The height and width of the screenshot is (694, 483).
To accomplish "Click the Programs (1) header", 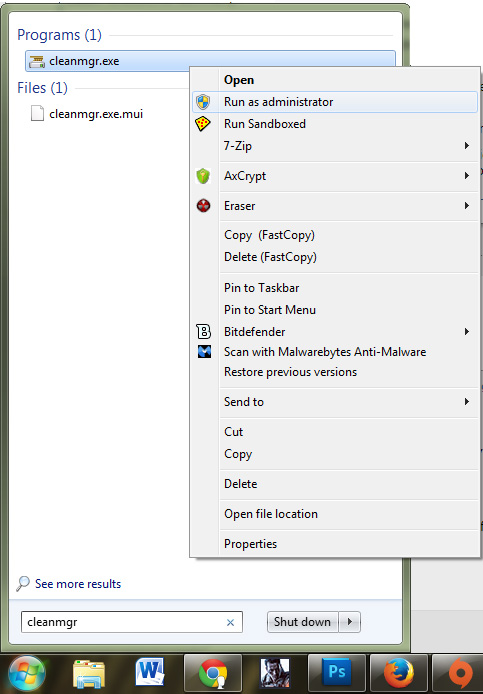I will tap(59, 35).
